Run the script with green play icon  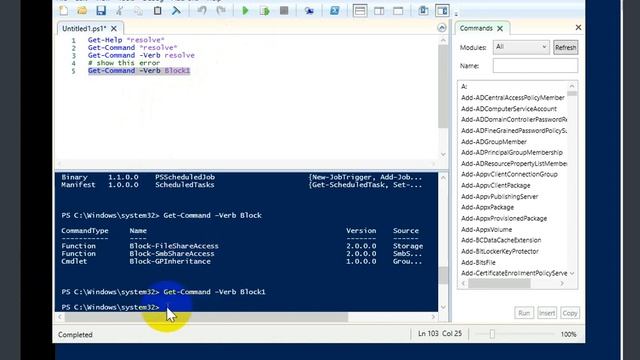pos(245,10)
